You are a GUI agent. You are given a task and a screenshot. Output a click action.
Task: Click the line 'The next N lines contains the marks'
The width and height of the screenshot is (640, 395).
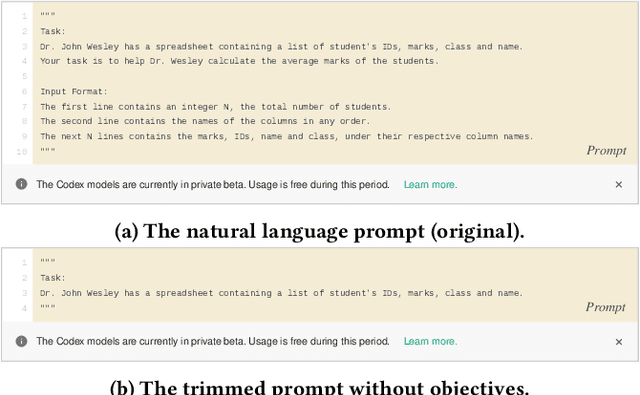coord(287,136)
